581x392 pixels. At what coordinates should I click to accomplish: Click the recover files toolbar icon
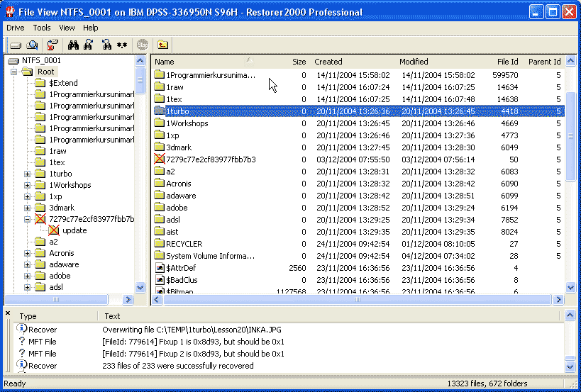click(x=52, y=45)
